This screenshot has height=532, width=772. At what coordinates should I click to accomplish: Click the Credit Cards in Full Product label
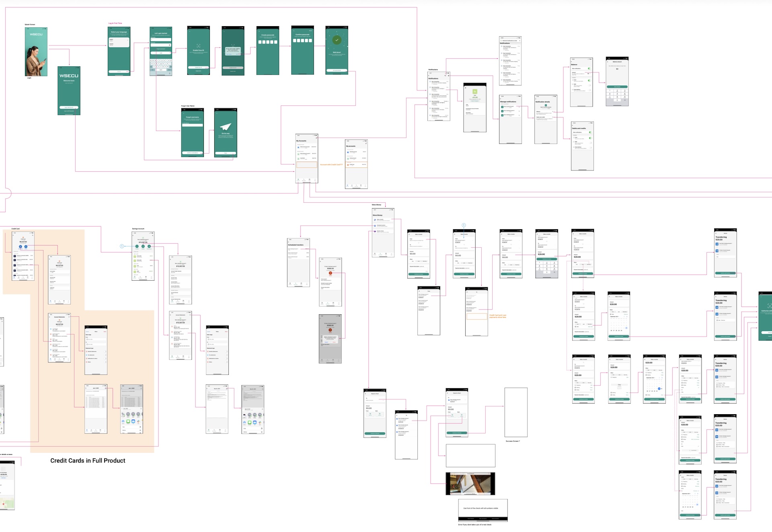[x=88, y=460]
